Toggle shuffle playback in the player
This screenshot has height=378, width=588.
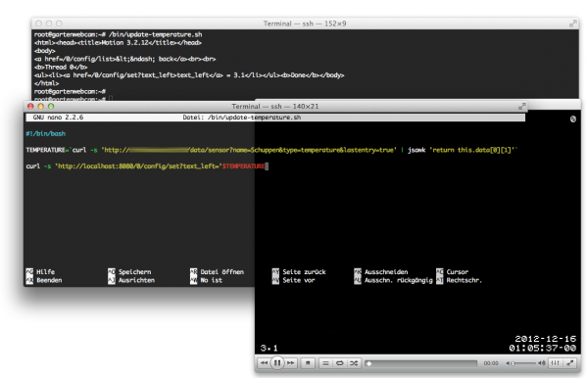(354, 363)
